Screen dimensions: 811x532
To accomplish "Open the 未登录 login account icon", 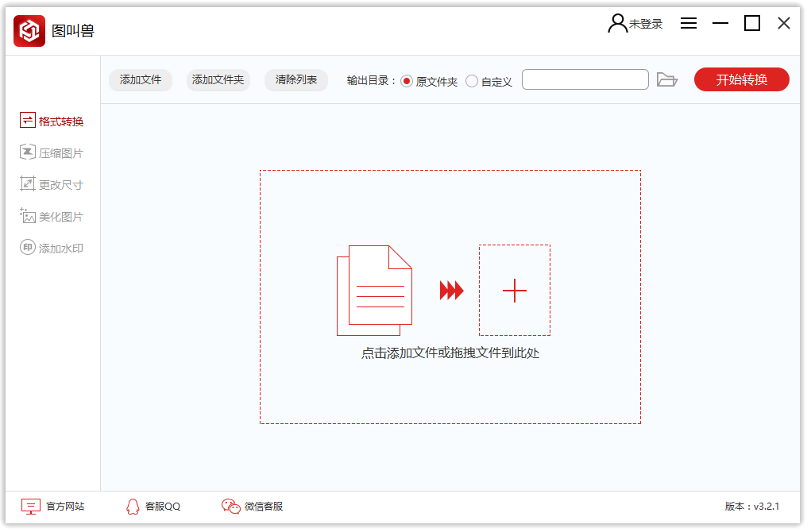I will pos(635,23).
